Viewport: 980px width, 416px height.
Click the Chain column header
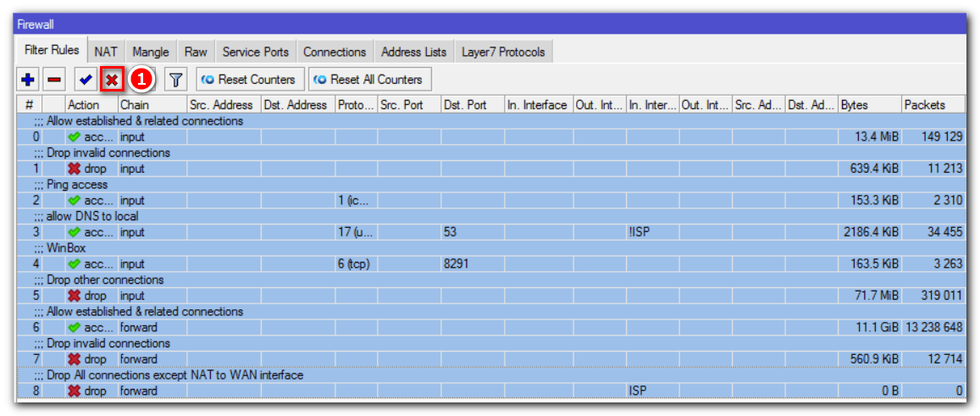(x=152, y=105)
